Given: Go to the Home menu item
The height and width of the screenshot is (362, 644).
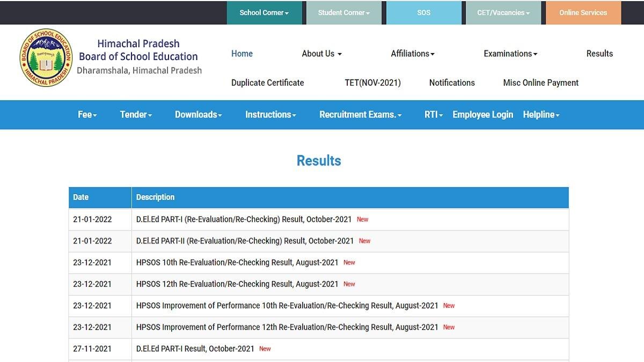Looking at the screenshot, I should click(241, 54).
